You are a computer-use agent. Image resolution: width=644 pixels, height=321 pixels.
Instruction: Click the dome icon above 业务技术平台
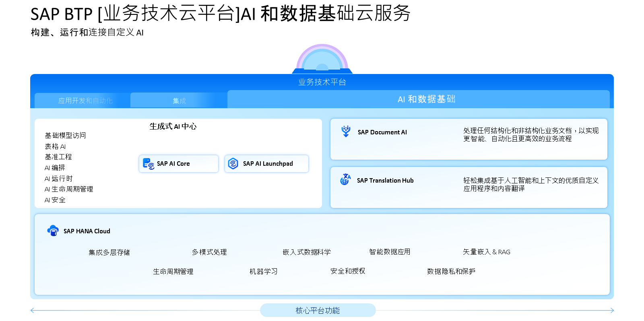coord(322,59)
